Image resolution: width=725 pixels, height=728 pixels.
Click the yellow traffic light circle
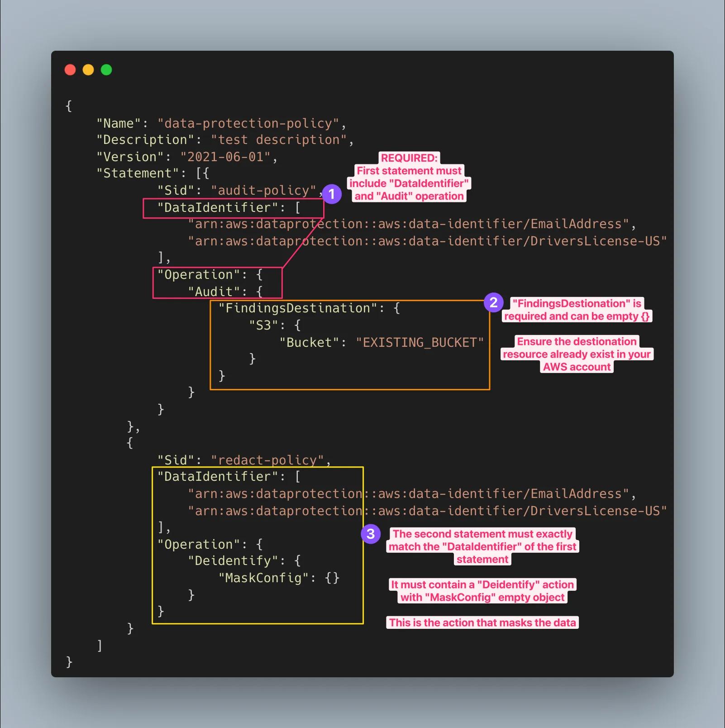[88, 70]
